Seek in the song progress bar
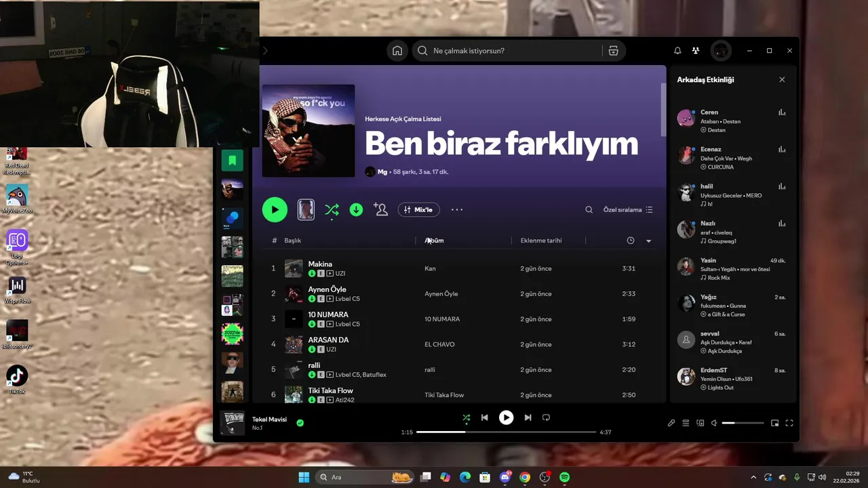This screenshot has height=488, width=868. click(506, 432)
